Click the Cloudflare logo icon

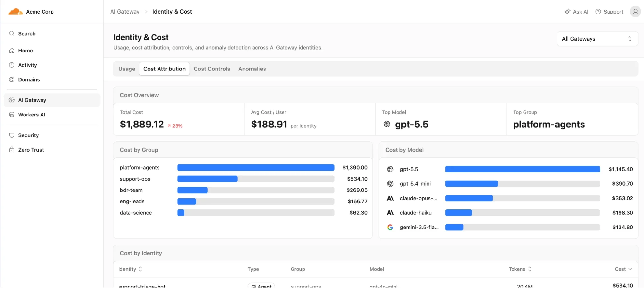pyautogui.click(x=15, y=12)
